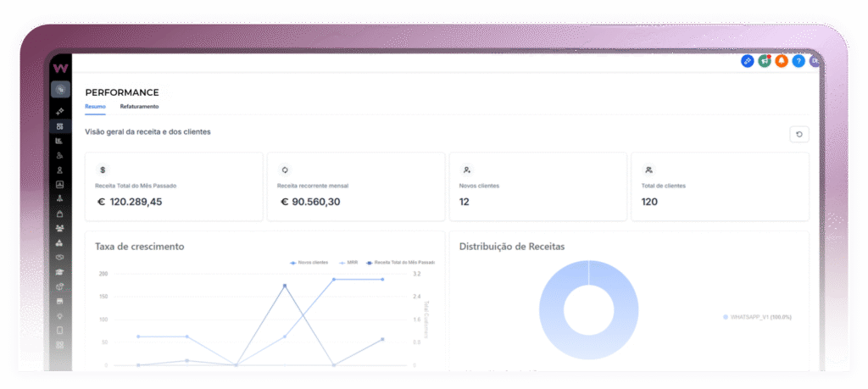Toggle the Novos clientes legend series

309,263
